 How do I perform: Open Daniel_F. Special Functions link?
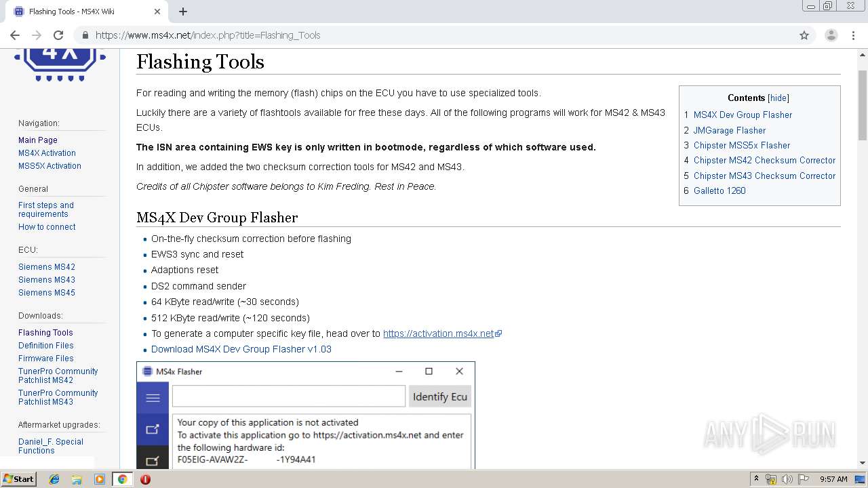51,446
